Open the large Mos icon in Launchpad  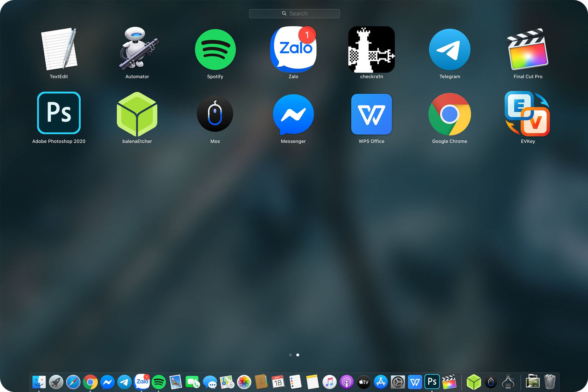pos(215,114)
